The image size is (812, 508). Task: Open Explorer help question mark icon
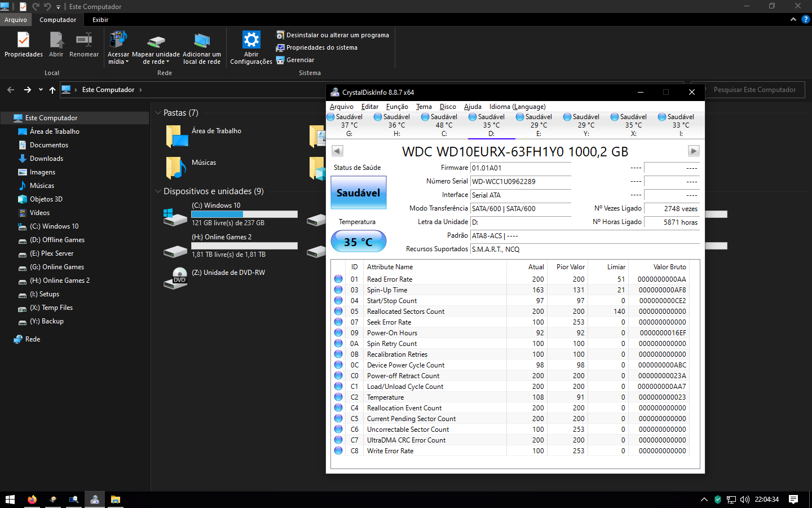[805, 19]
